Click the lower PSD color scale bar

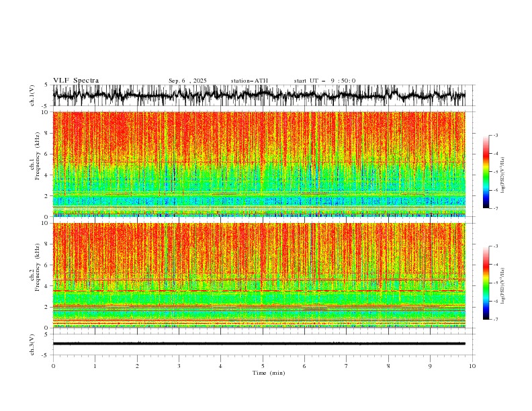486,283
